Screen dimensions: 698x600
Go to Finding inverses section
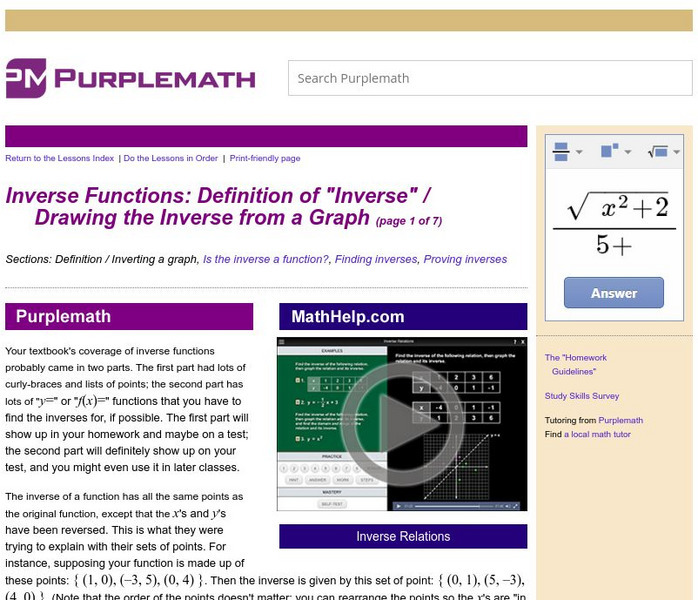[376, 259]
